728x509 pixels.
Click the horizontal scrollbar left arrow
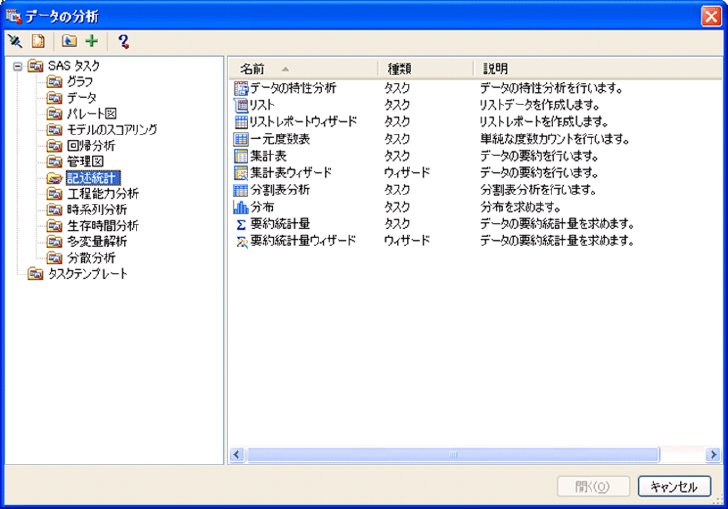click(x=237, y=455)
